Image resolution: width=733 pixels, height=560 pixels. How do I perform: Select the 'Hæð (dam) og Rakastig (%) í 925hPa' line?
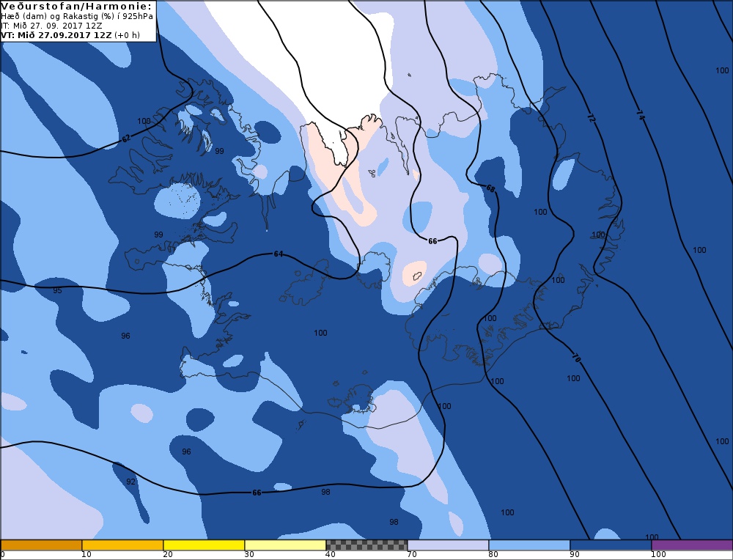pos(77,16)
